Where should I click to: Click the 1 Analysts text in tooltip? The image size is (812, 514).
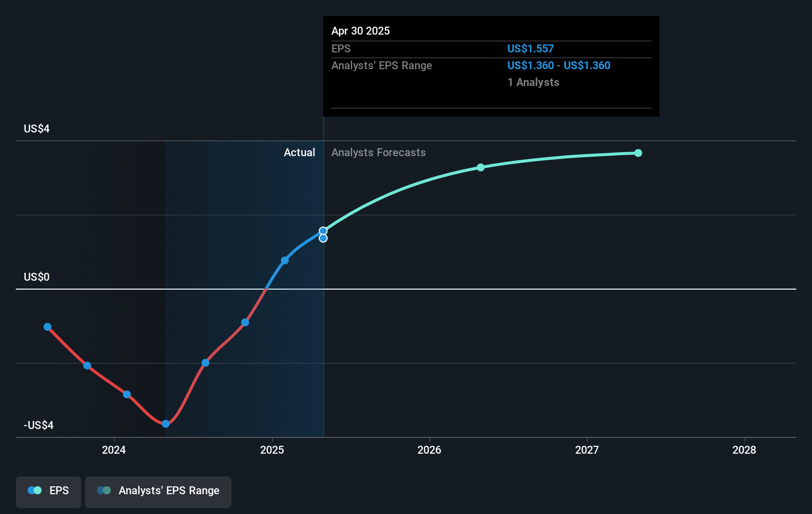[x=533, y=83]
